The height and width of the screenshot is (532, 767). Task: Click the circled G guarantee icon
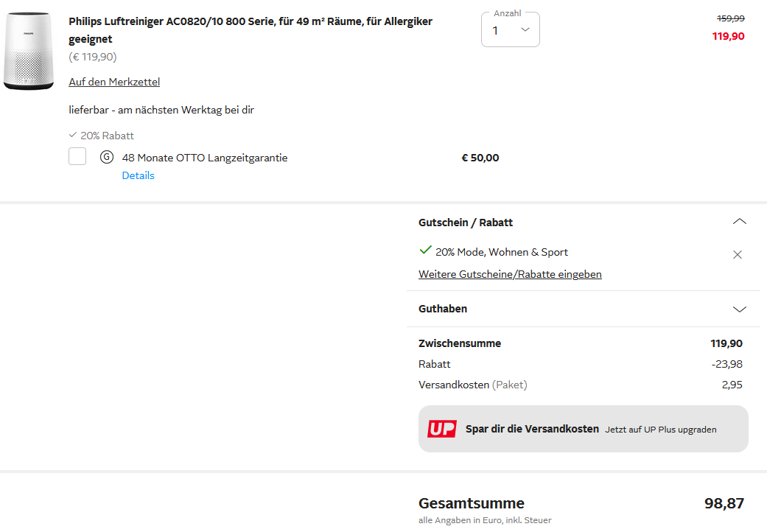point(107,157)
